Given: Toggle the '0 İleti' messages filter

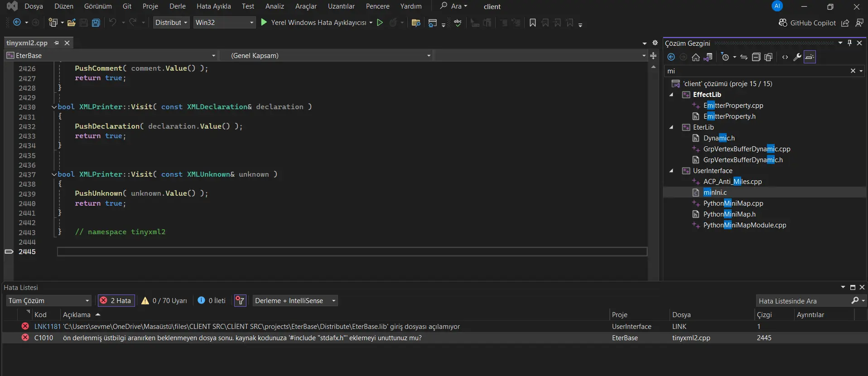Looking at the screenshot, I should pyautogui.click(x=212, y=301).
